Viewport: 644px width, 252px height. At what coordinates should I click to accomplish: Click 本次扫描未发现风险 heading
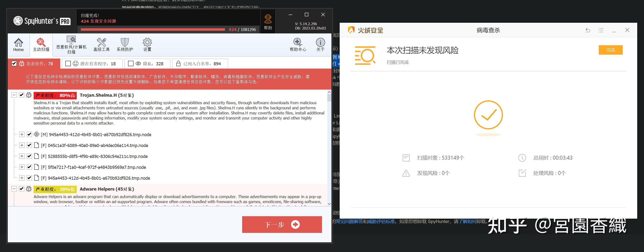423,50
